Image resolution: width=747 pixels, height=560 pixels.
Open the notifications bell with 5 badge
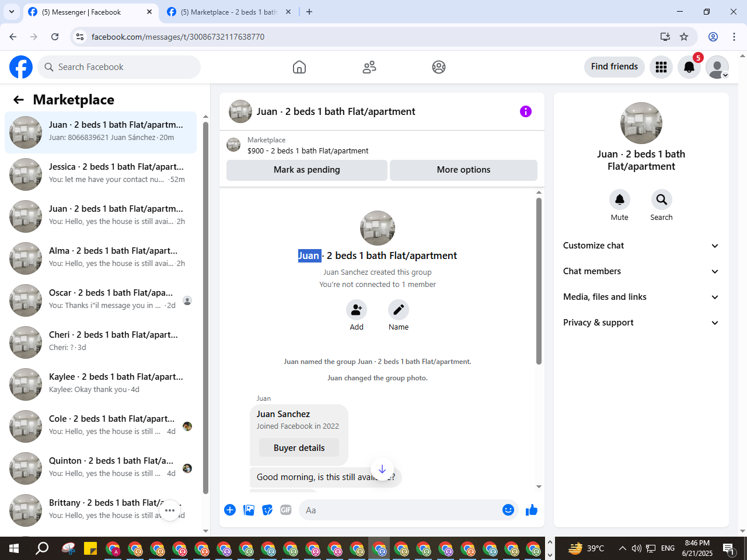689,67
